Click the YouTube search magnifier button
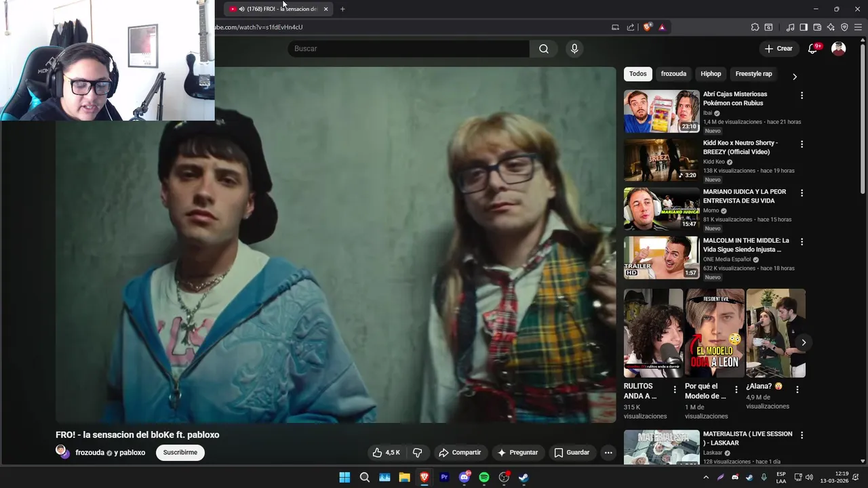868x488 pixels. point(544,49)
